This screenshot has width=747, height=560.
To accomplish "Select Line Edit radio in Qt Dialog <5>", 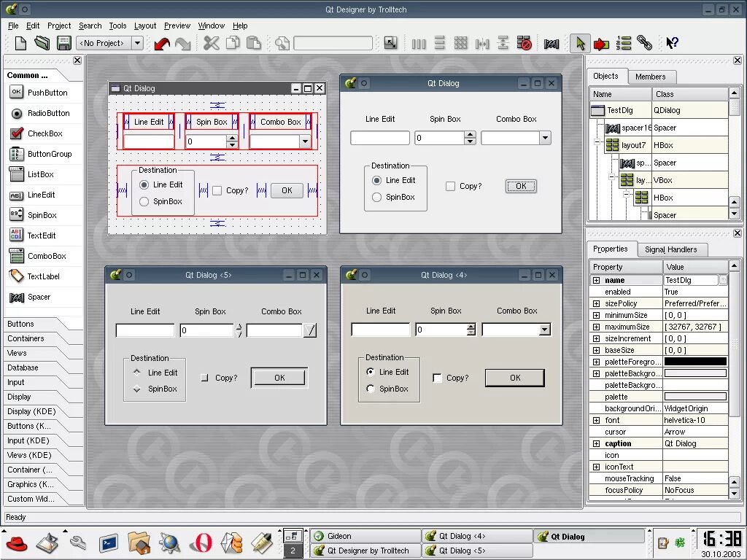I will [137, 373].
